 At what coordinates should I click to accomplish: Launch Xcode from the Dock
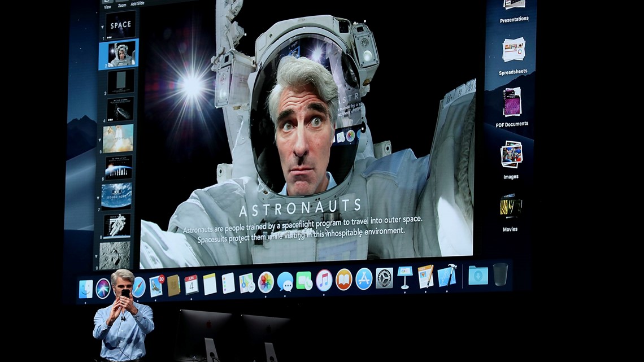[x=447, y=276]
